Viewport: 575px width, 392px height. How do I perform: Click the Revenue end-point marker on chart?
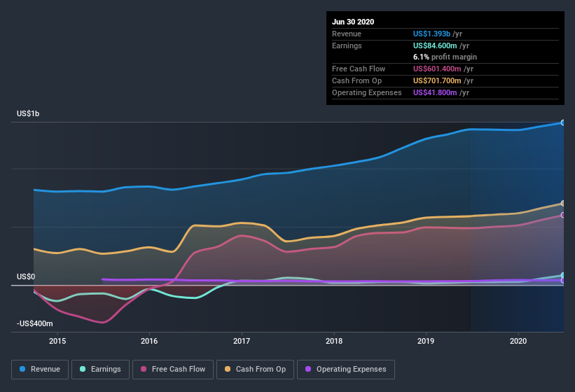point(563,122)
